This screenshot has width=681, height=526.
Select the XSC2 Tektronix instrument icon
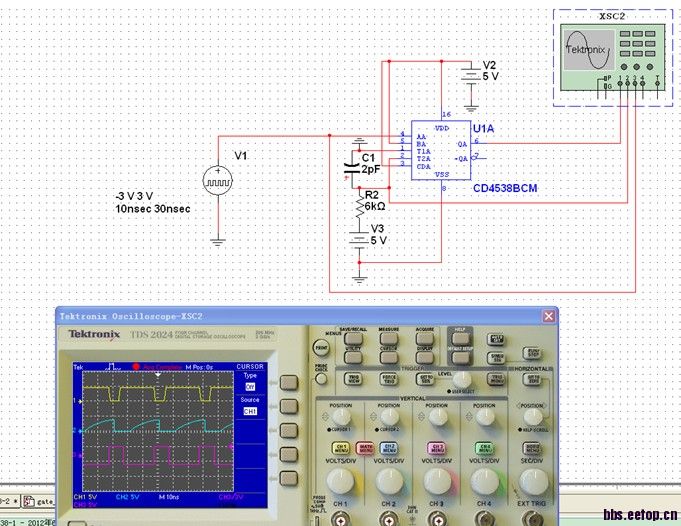(x=612, y=57)
